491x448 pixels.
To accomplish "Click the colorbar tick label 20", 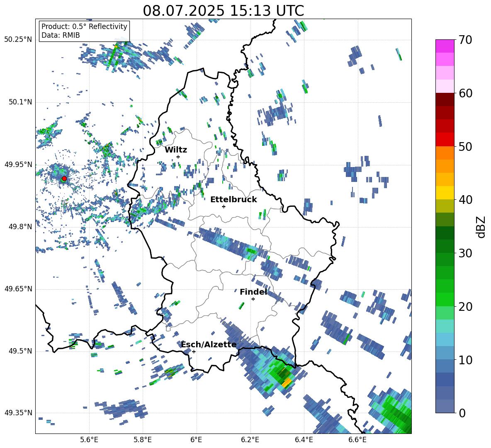I will pos(466,307).
